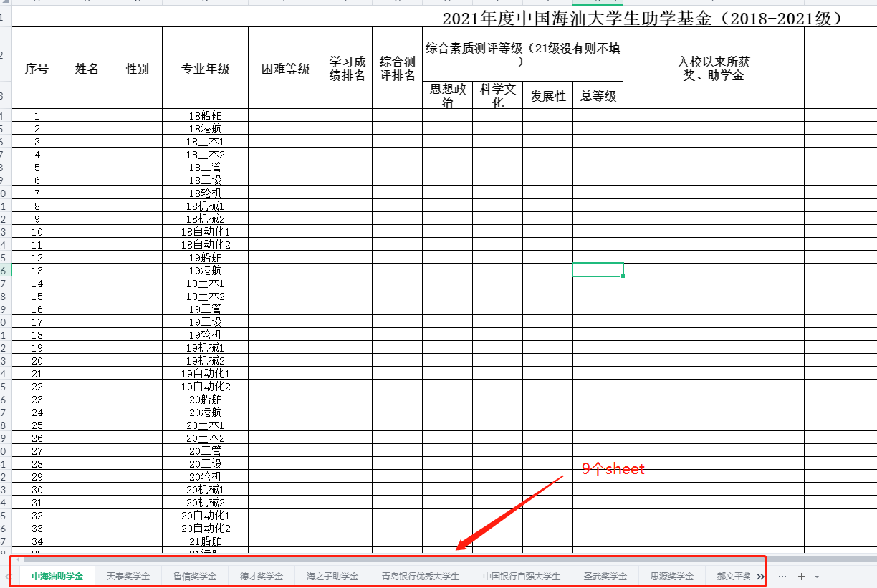This screenshot has height=588, width=877.
Task: Select the 德才奖学金 sheet tab
Action: (261, 577)
